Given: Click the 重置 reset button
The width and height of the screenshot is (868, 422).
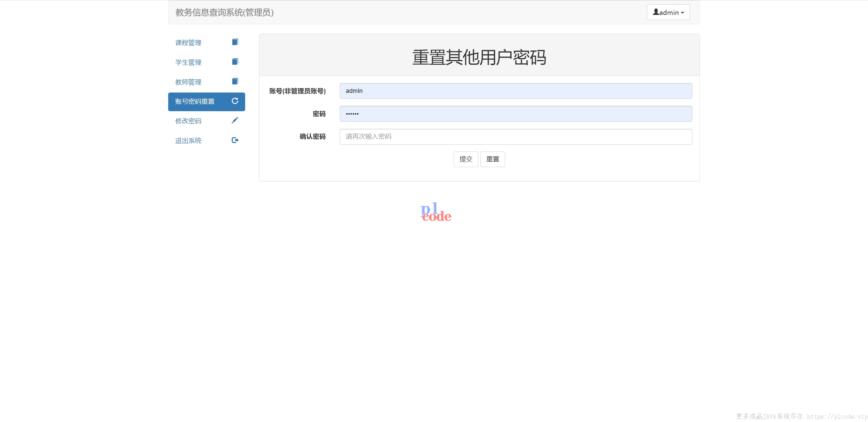Looking at the screenshot, I should [493, 159].
